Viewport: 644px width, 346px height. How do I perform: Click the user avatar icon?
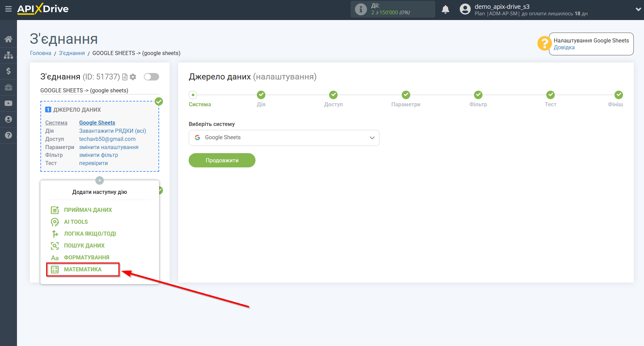(x=465, y=9)
